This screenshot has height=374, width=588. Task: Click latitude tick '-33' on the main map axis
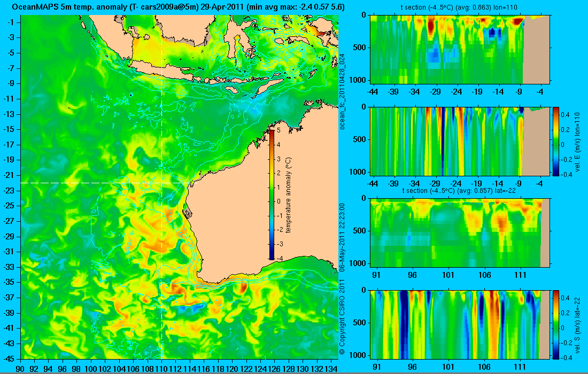pyautogui.click(x=9, y=267)
